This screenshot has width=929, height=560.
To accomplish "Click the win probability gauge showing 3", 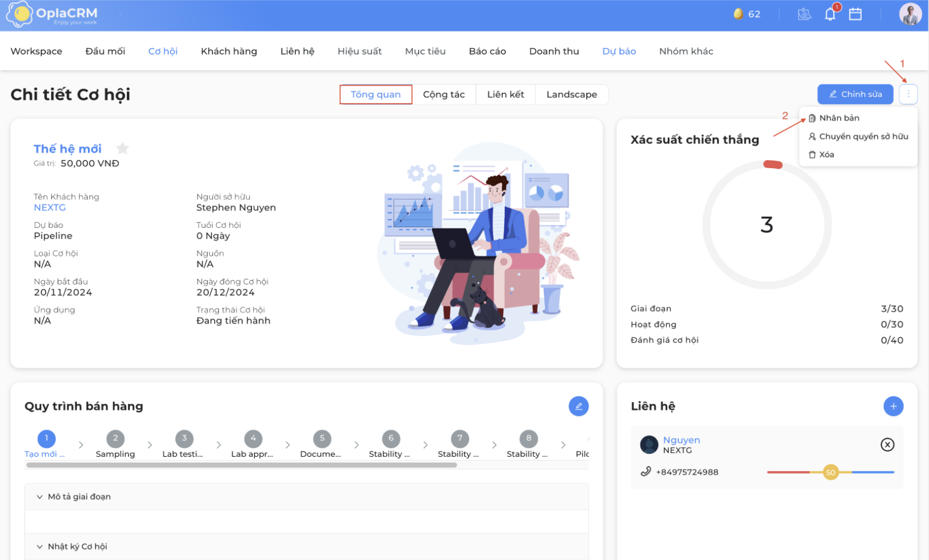I will click(x=767, y=224).
